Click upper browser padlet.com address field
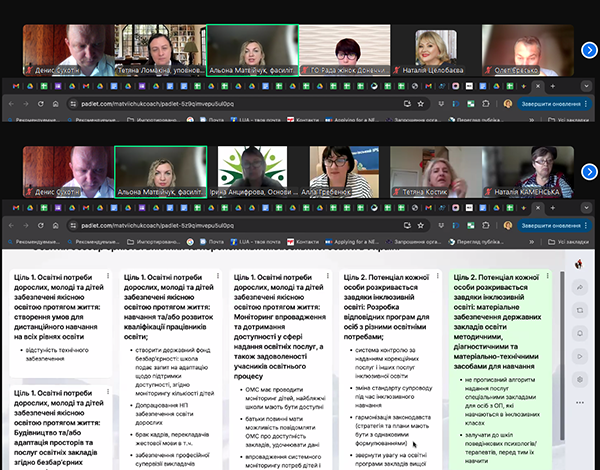 click(247, 104)
